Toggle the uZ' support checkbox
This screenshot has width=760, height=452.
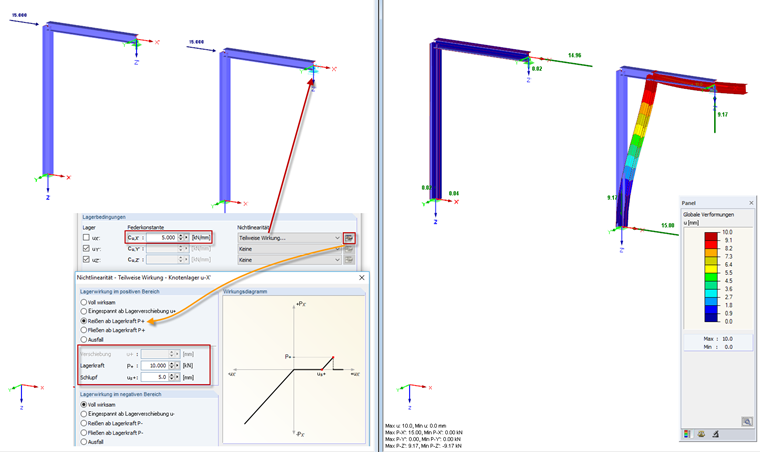point(86,260)
